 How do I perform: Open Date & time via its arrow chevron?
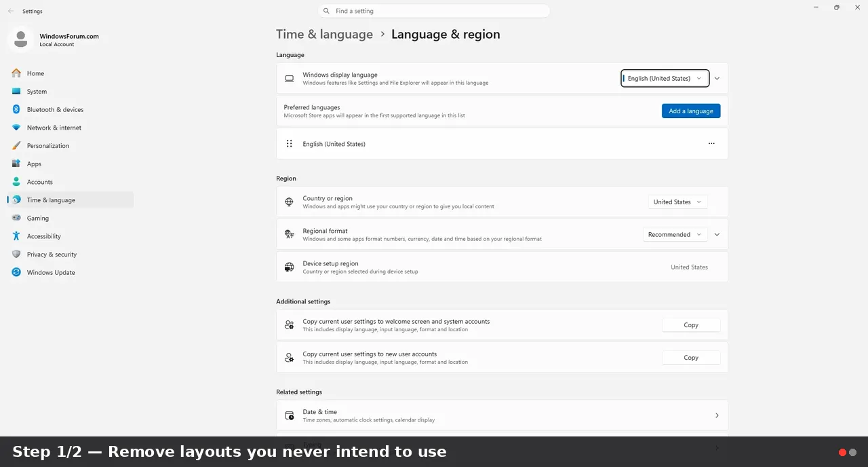717,415
